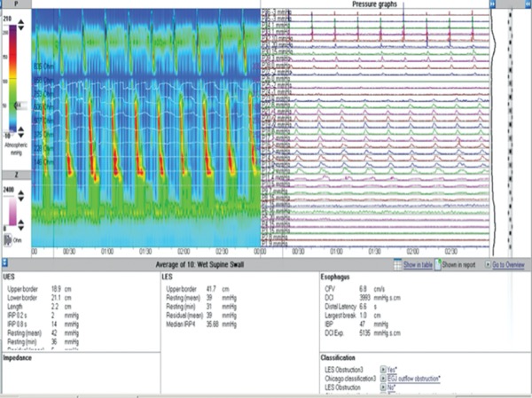Click the impedance scale down arrow beside 2400
The height and width of the screenshot is (398, 532).
[21, 199]
